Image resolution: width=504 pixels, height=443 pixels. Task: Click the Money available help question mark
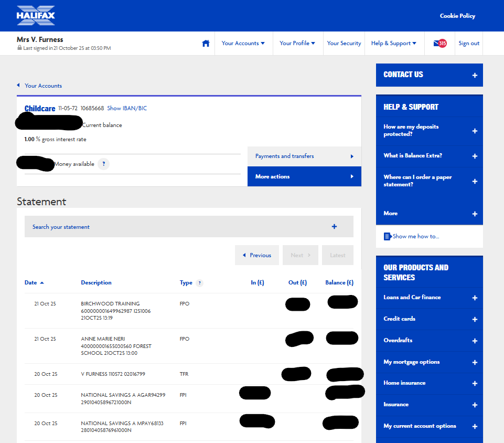tap(104, 164)
